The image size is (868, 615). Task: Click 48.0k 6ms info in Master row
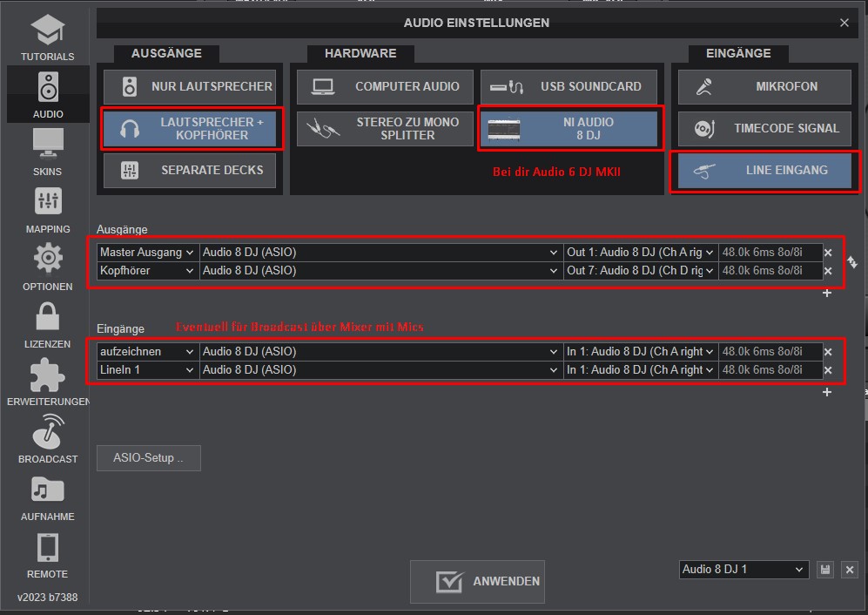click(770, 252)
